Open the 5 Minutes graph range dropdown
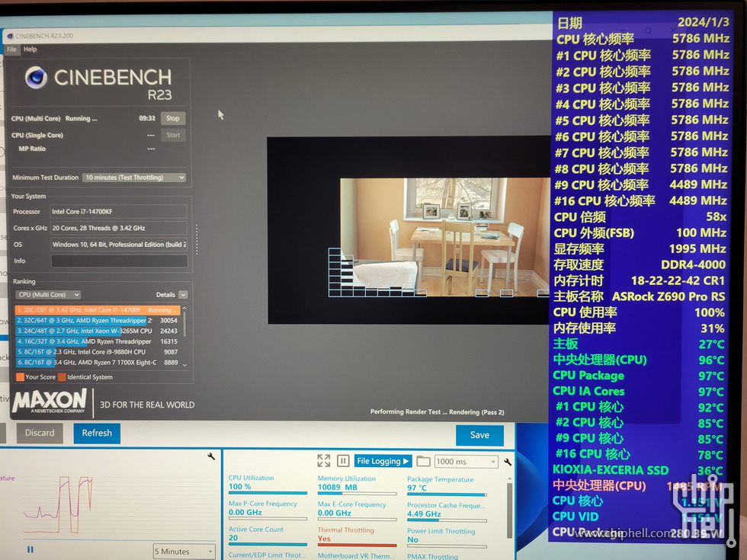Image resolution: width=747 pixels, height=560 pixels. (184, 552)
